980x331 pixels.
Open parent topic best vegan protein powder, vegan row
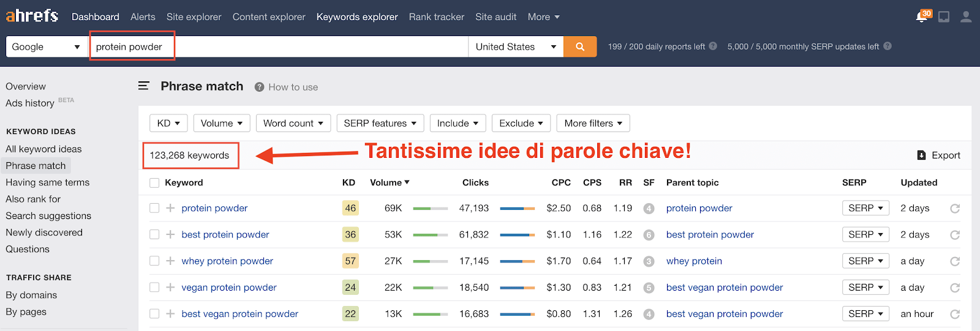[725, 288]
